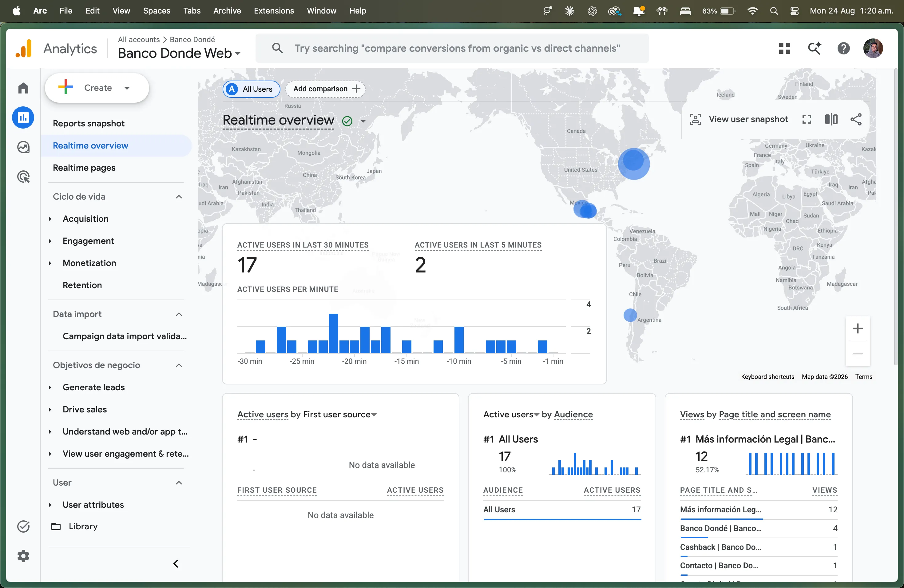Click Keyboard shortcuts on the map

click(x=767, y=376)
